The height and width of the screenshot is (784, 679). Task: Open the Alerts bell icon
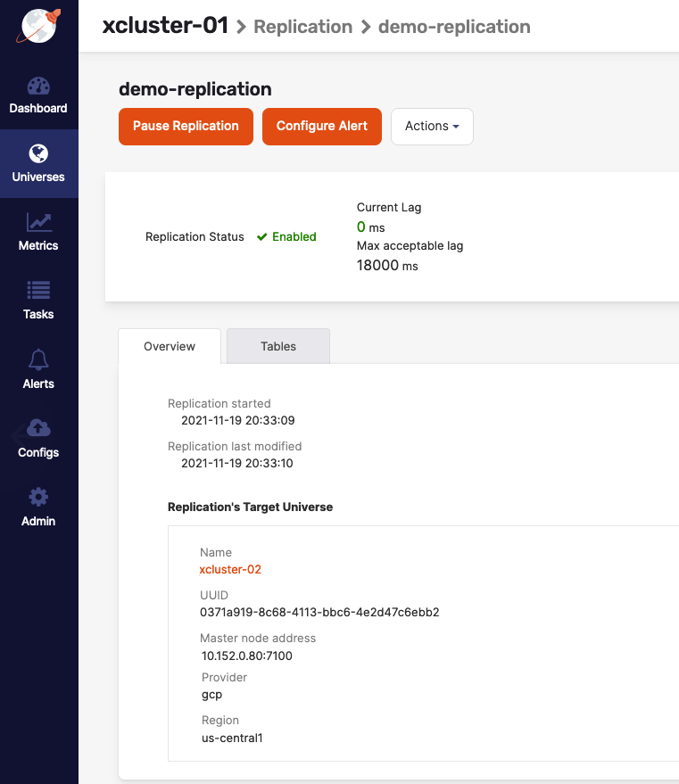pos(38,359)
